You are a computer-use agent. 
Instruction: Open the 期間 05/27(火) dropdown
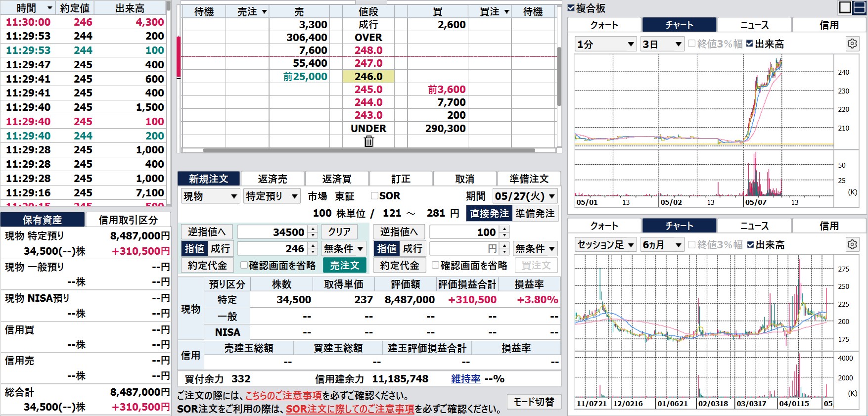tap(525, 196)
